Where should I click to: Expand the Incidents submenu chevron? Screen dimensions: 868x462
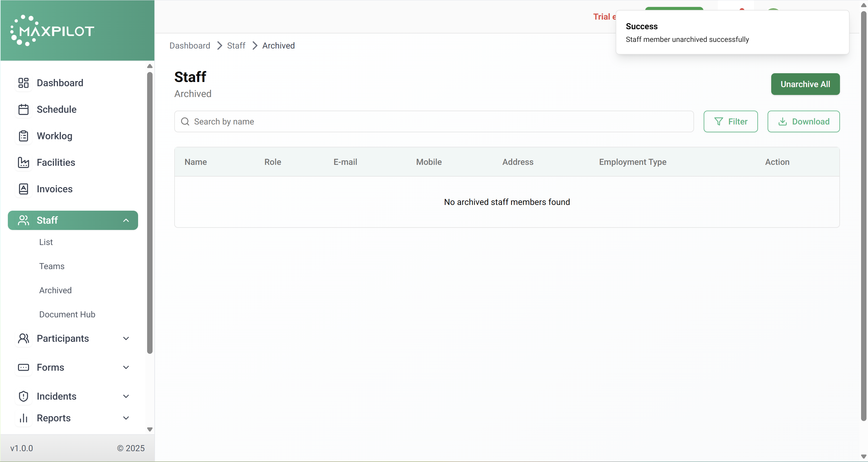126,396
